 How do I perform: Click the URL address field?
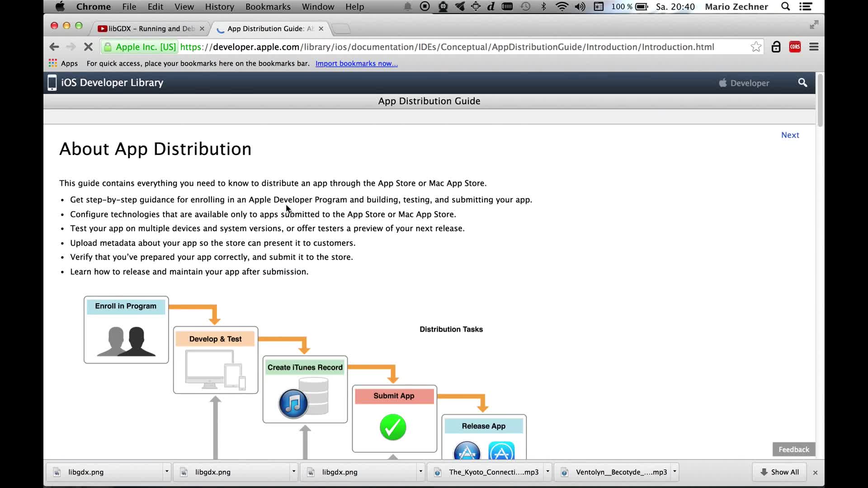pos(452,47)
